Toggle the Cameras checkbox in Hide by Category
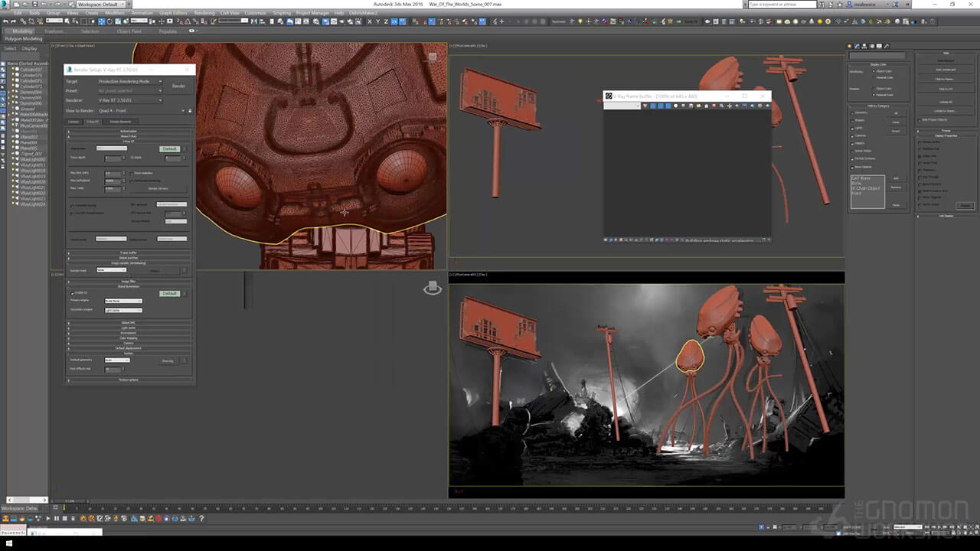 point(853,135)
